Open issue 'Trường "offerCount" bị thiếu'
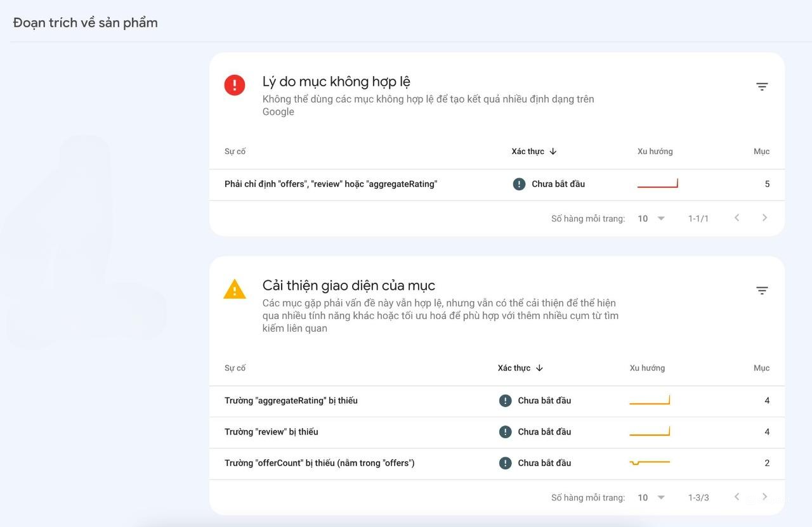Viewport: 812px width, 527px height. pyautogui.click(x=319, y=463)
